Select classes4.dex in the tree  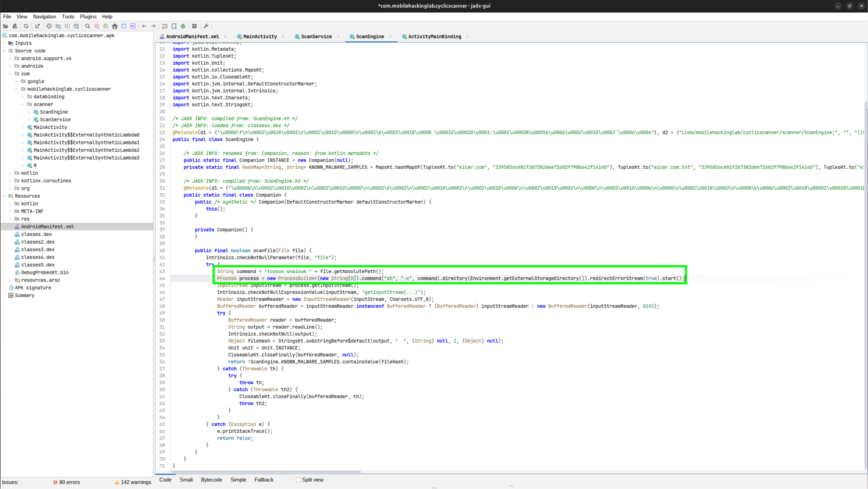(x=38, y=257)
